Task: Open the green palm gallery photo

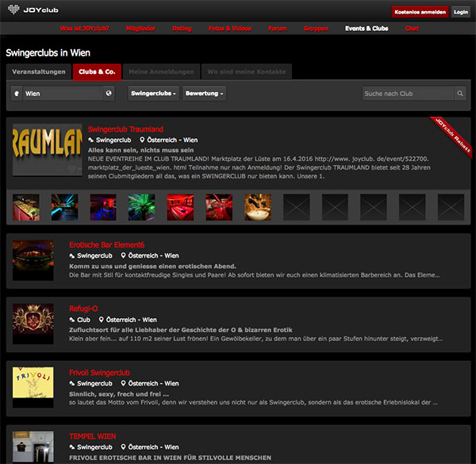Action: (141, 207)
